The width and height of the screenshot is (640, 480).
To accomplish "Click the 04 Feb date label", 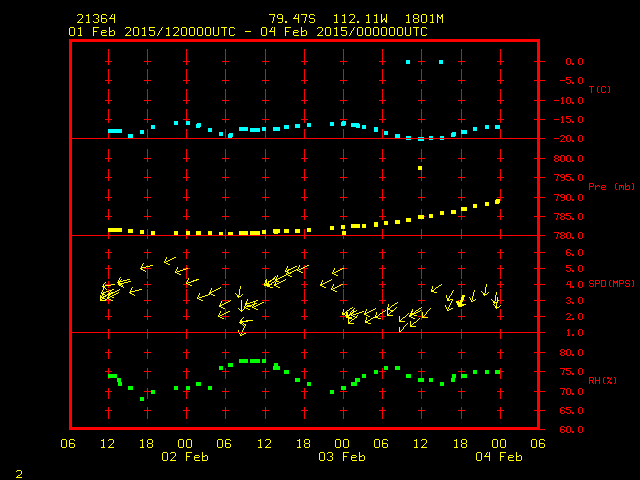I will coord(499,457).
